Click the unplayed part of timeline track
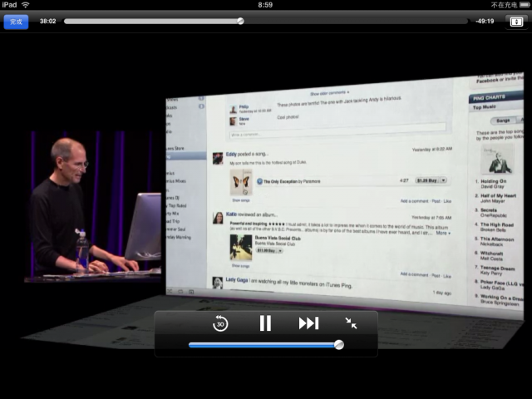 tap(356, 21)
